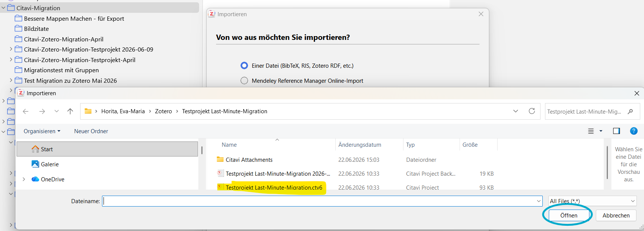
Task: Go back with the left arrow
Action: (26, 111)
